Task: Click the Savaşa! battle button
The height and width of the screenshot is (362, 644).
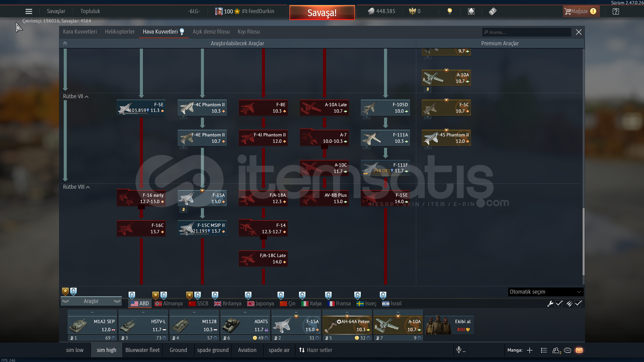Action: point(322,13)
